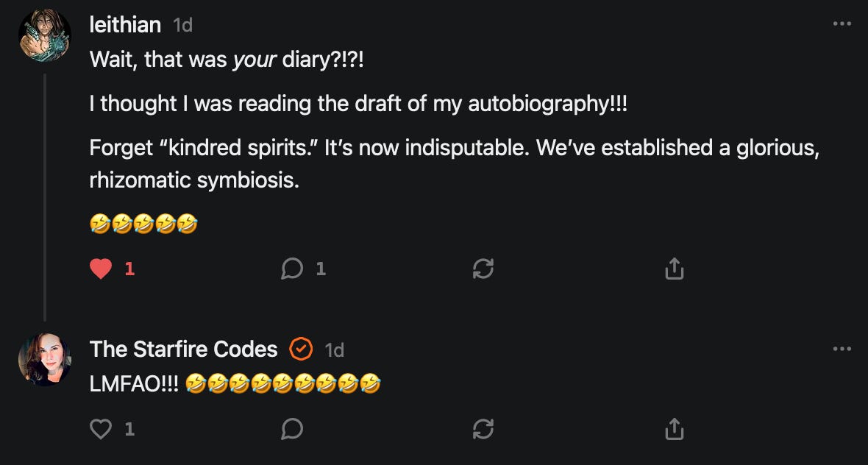The width and height of the screenshot is (868, 465).
Task: Open The Starfire Codes profile name link
Action: [x=183, y=349]
